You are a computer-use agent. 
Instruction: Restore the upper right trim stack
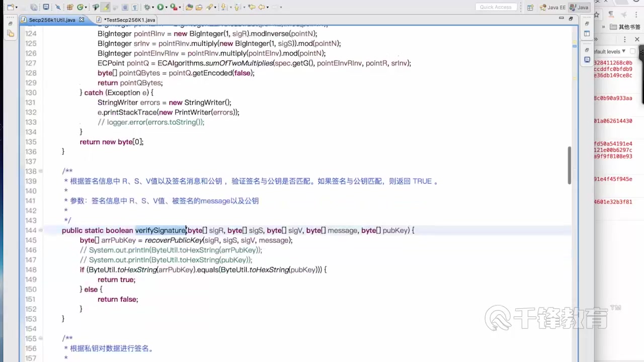[587, 24]
